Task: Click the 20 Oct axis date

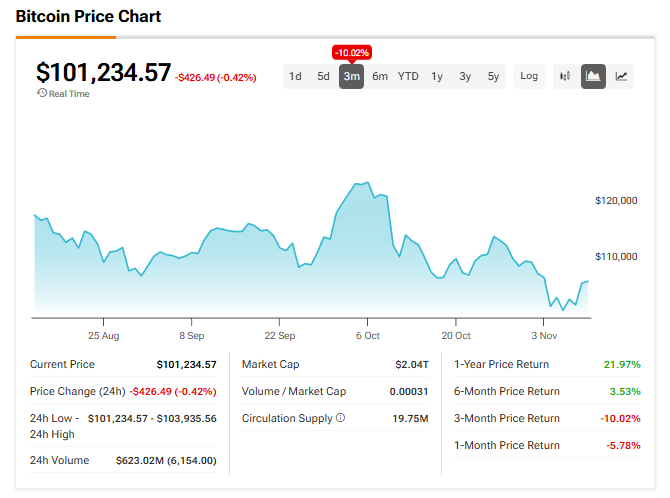Action: click(456, 336)
